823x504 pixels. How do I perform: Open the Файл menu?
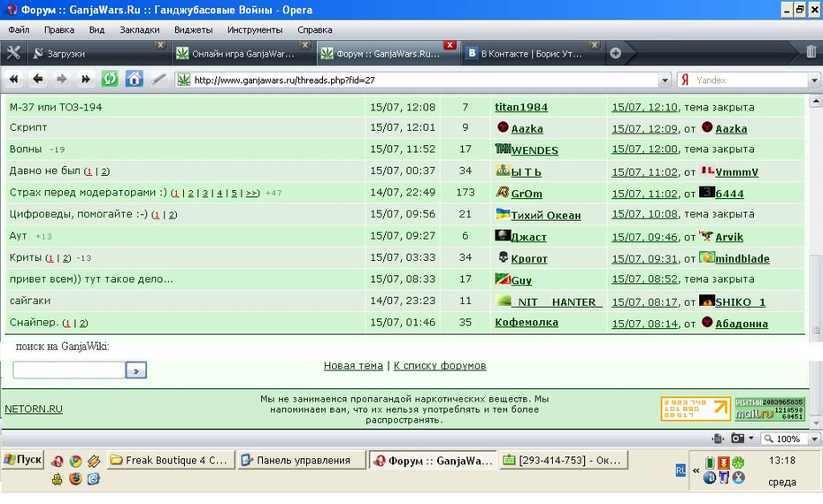point(19,30)
